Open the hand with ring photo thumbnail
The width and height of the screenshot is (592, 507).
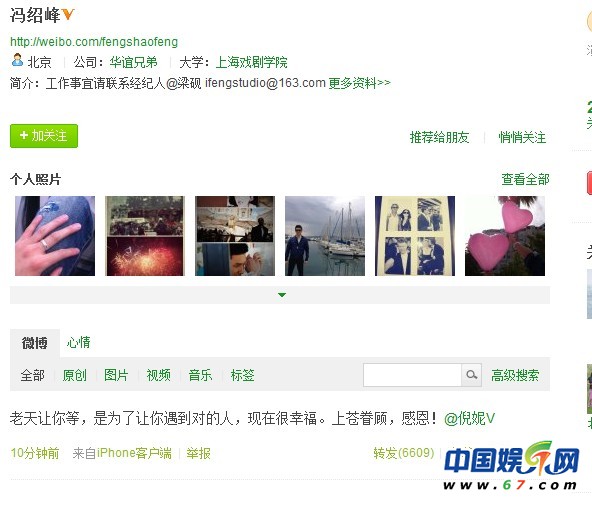[x=55, y=236]
